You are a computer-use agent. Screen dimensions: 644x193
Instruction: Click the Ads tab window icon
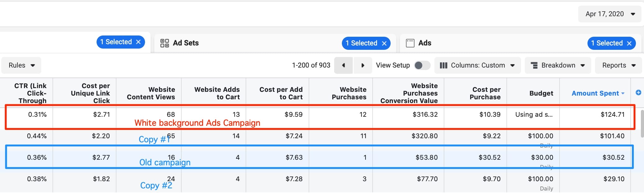coord(410,43)
